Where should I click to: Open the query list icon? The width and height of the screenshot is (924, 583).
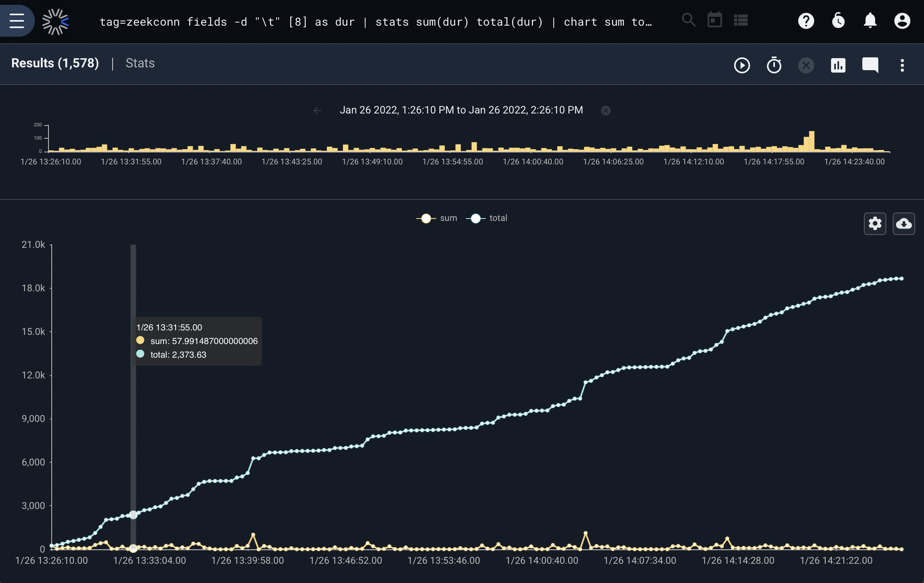click(x=741, y=20)
